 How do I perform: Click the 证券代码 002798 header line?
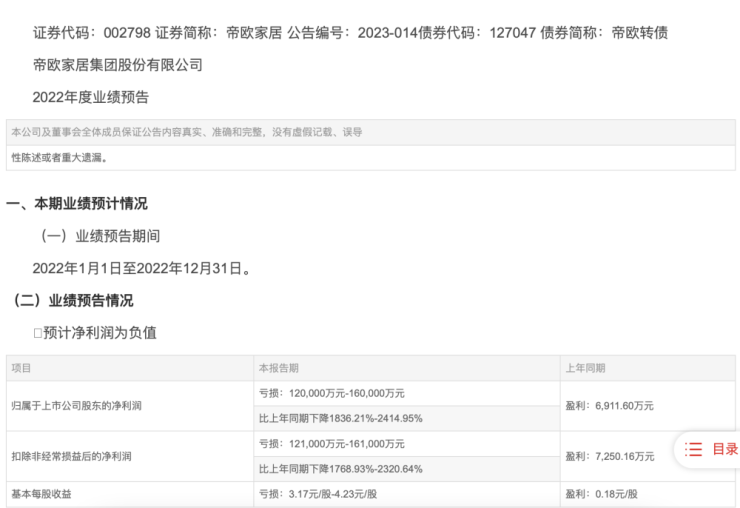[350, 33]
